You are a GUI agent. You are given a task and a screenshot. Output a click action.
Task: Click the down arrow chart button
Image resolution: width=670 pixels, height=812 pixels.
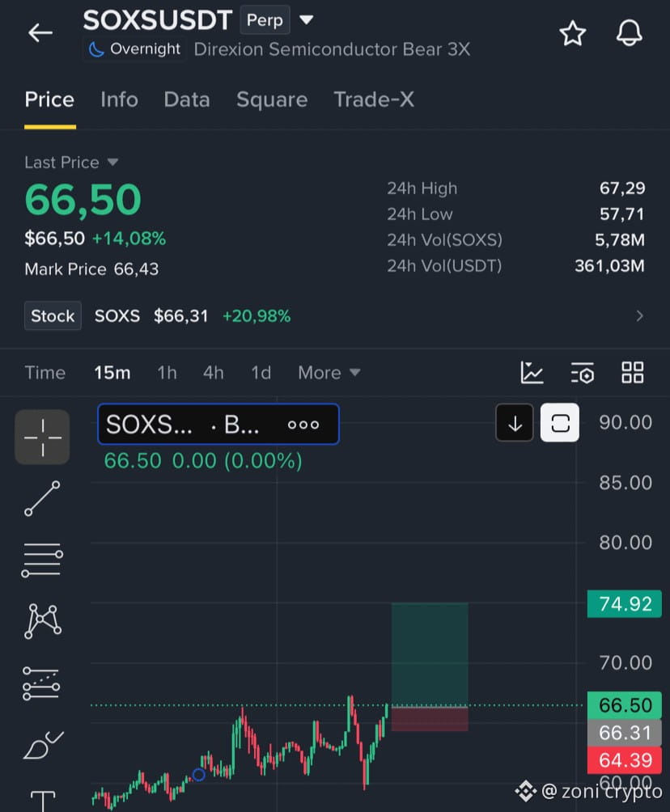(515, 423)
